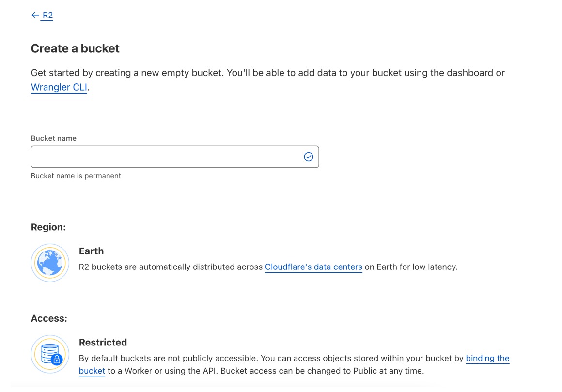Image resolution: width=562 pixels, height=392 pixels.
Task: Click "By default buckets are not publicly accessible" text
Action: point(169,358)
